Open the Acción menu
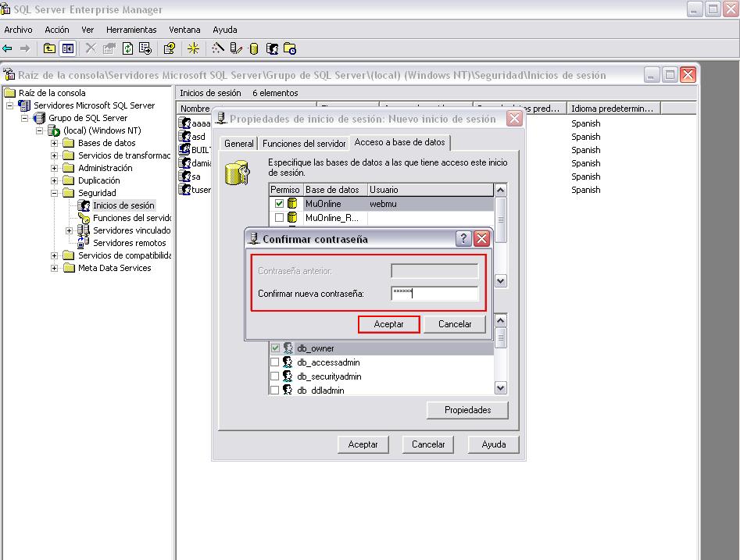The width and height of the screenshot is (740, 560). pos(56,30)
